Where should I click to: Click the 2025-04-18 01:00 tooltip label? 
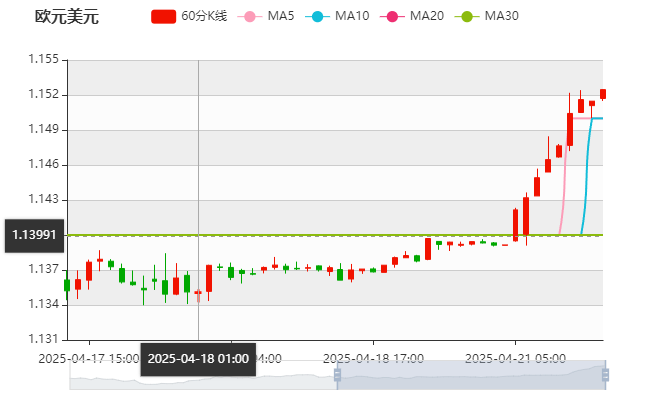tap(198, 359)
